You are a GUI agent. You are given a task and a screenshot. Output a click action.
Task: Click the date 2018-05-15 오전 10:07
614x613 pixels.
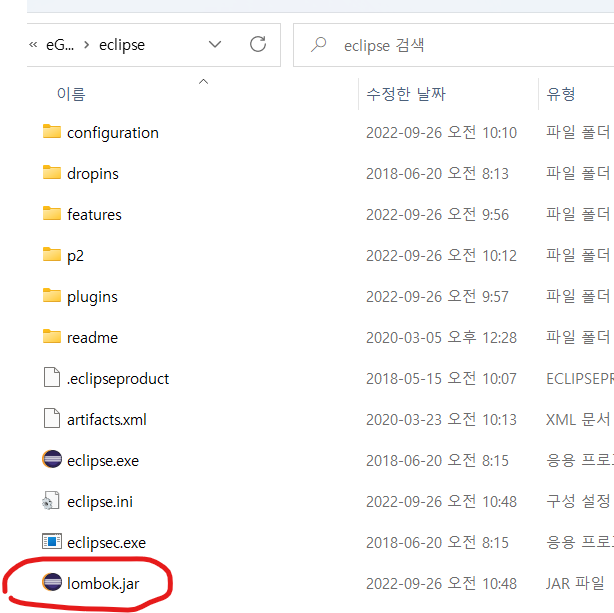[x=441, y=378]
